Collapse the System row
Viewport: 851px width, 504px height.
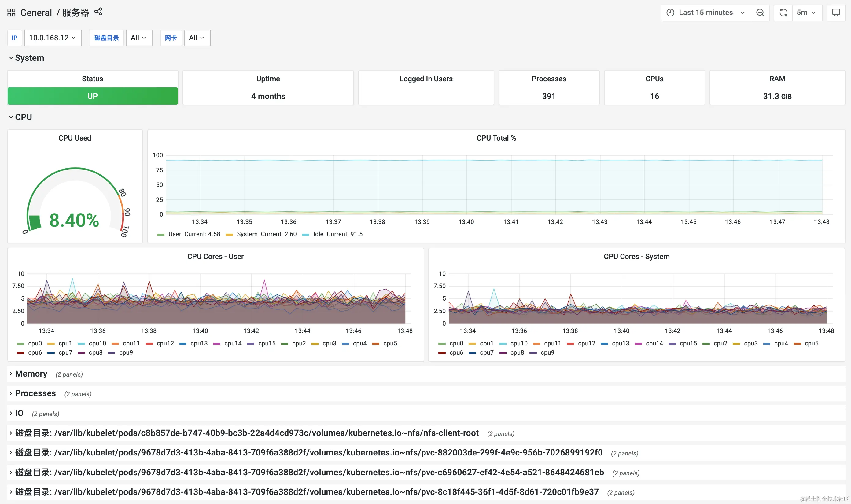point(29,58)
